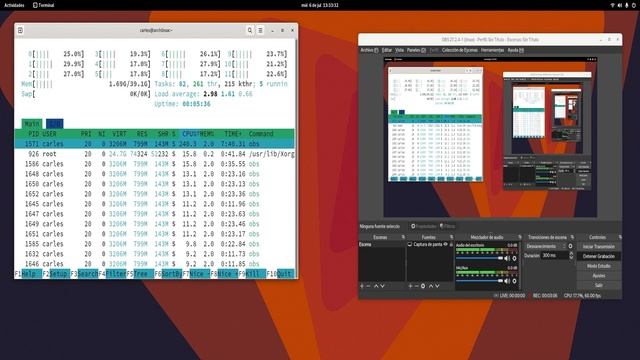
Task: Click F10 Quit in htop footer
Action: [x=280, y=274]
